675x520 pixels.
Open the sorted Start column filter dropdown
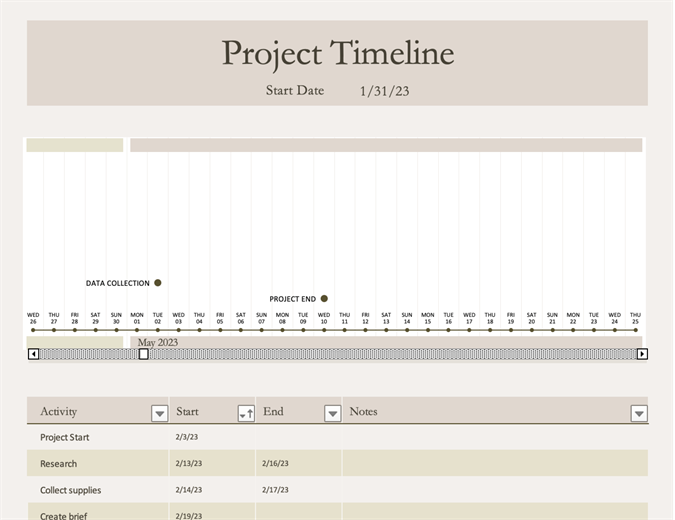(245, 413)
